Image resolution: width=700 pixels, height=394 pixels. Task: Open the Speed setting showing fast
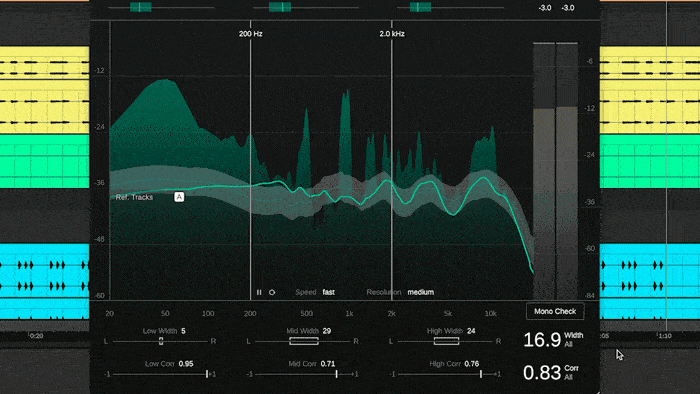(x=329, y=292)
